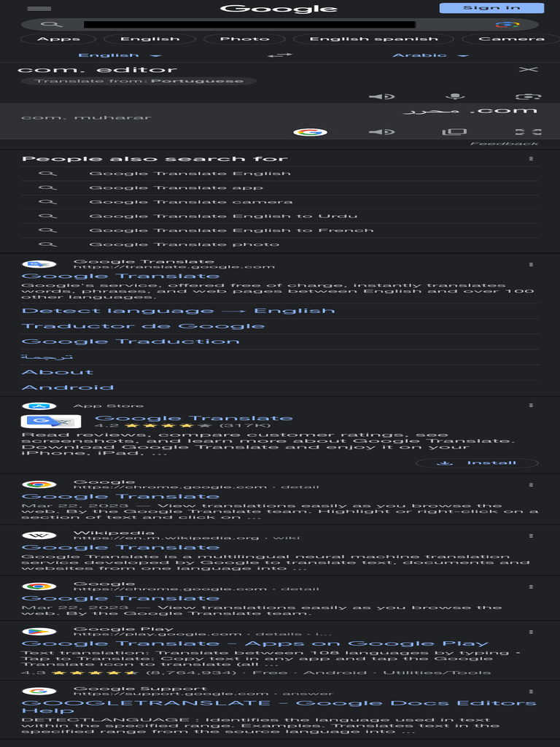Open more options for Google Support result
560x747 pixels.
tap(531, 692)
